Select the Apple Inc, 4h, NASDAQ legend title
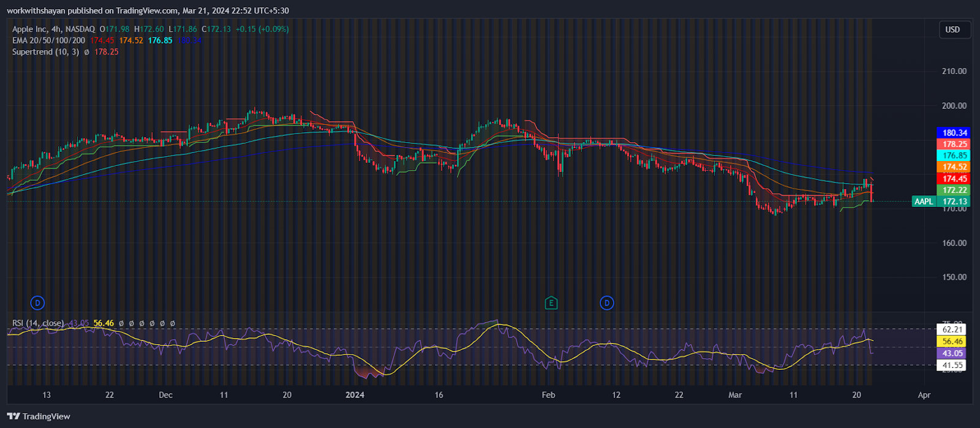The height and width of the screenshot is (428, 980). pyautogui.click(x=54, y=29)
